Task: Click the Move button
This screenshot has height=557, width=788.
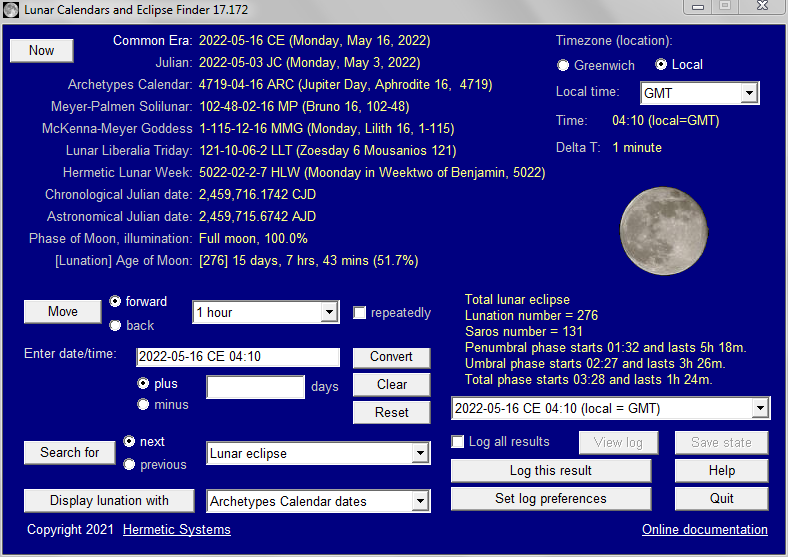Action: (x=63, y=312)
